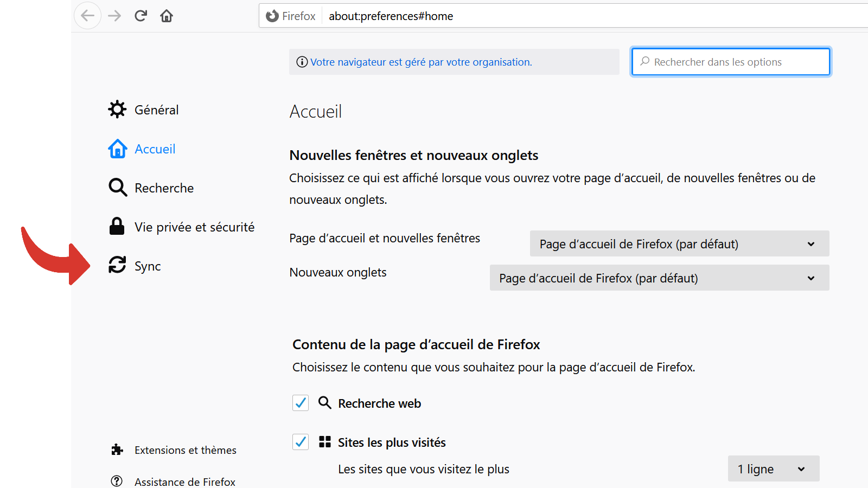Go to the home page via the toolbar house icon
The image size is (868, 488).
click(x=167, y=16)
